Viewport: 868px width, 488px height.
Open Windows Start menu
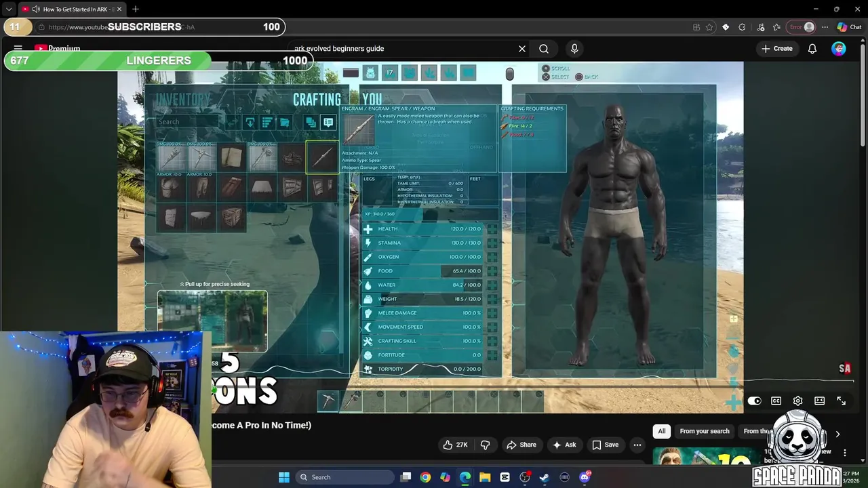point(284,477)
